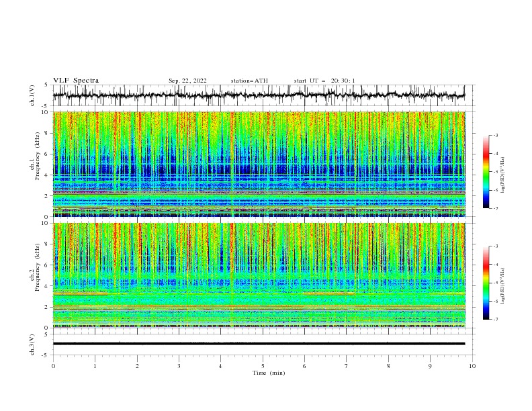Click the '8' kHz tick on ch.1 axis
Screen dimensions: 532x411
tap(48, 133)
